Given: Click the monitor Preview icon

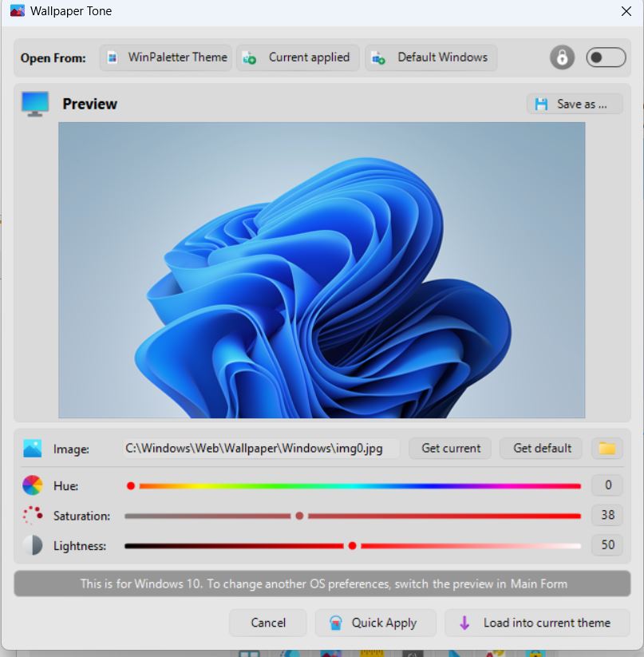Looking at the screenshot, I should pos(35,104).
